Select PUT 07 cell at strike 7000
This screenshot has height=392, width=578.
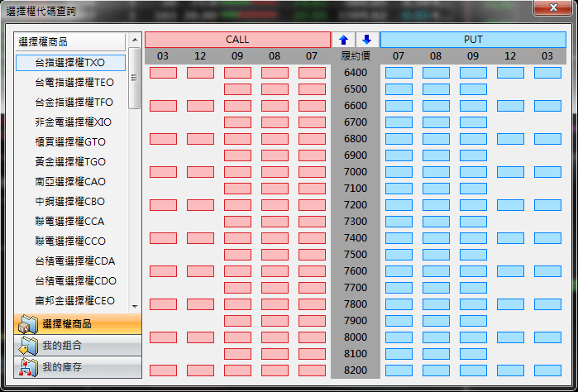point(399,172)
